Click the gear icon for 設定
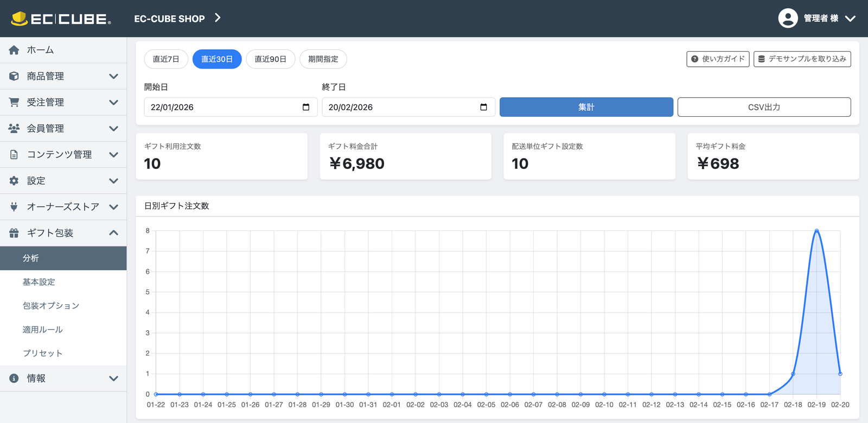 click(14, 181)
